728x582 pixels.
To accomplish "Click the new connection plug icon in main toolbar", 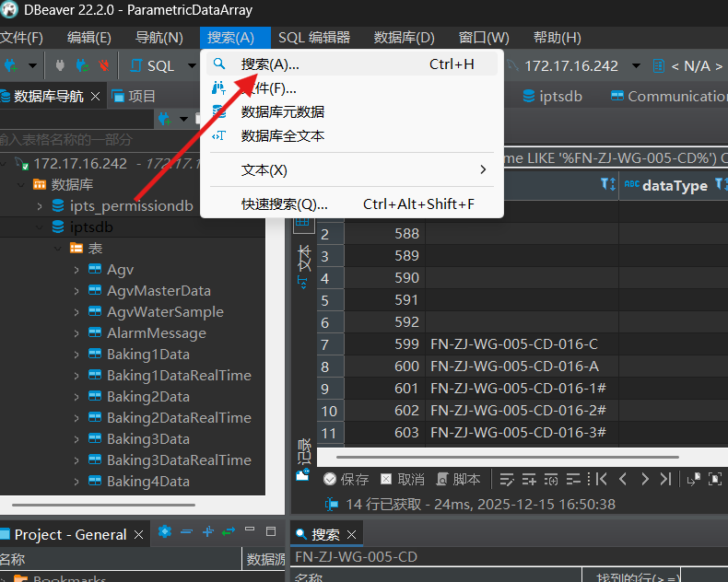I will [11, 65].
